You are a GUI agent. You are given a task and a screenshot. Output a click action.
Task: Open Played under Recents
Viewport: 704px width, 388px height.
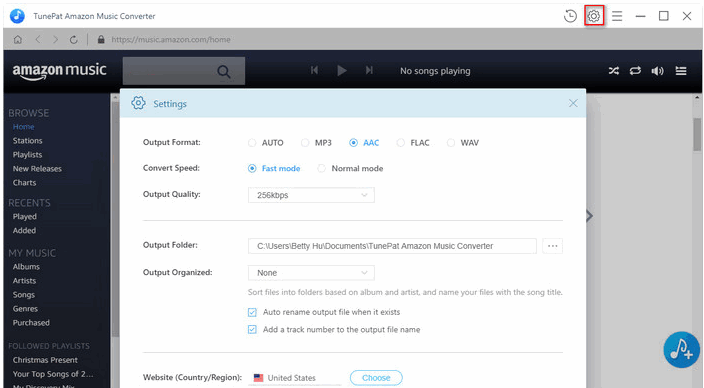[25, 216]
